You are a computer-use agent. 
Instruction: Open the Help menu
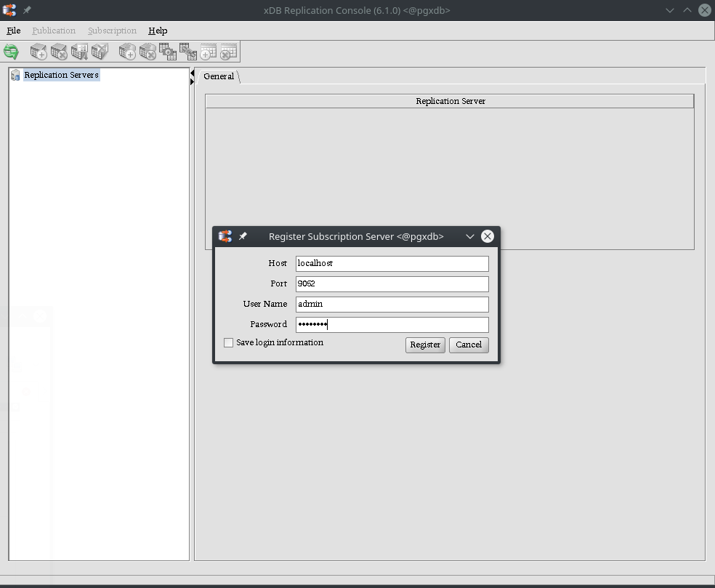point(158,31)
